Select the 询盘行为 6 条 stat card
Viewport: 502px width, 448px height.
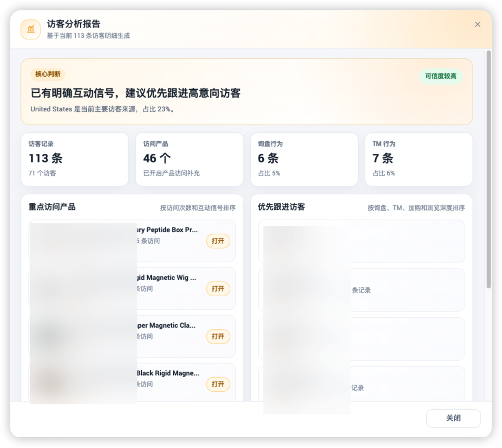tap(304, 159)
